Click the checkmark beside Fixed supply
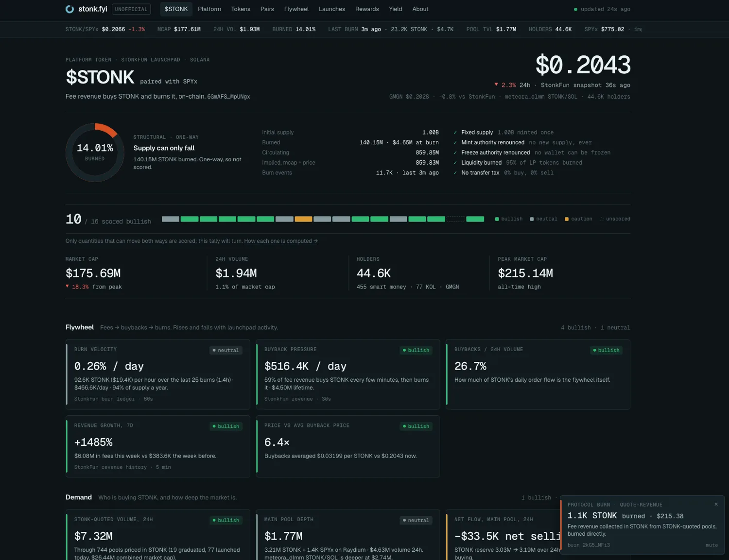Screen dimensions: 729x560 pos(455,133)
